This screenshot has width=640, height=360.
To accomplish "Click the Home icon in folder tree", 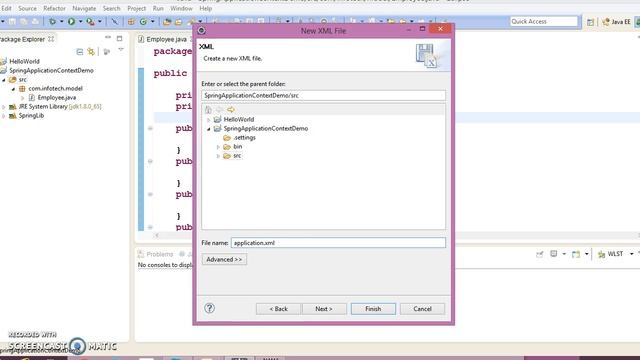I will 208,110.
